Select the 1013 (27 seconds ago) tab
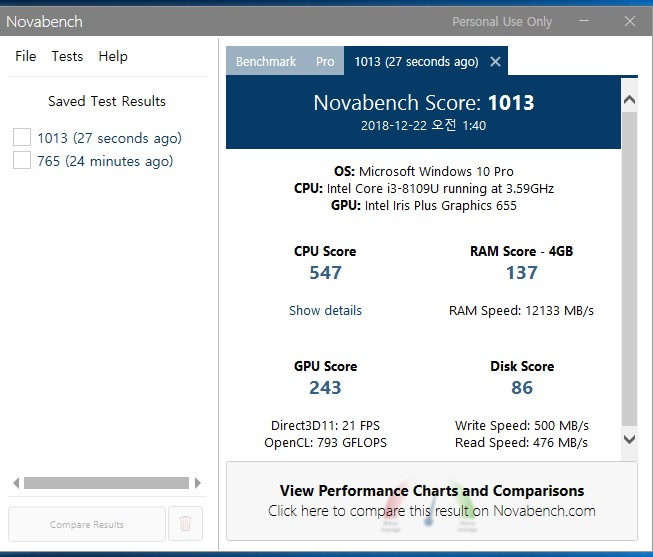This screenshot has width=653, height=557. [416, 61]
